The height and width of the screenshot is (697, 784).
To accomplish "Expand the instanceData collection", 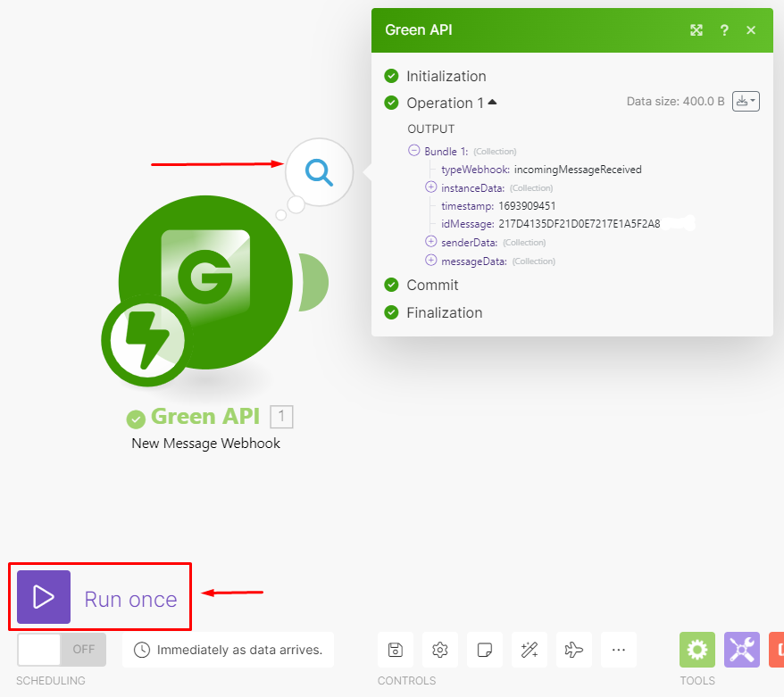I will coord(431,187).
